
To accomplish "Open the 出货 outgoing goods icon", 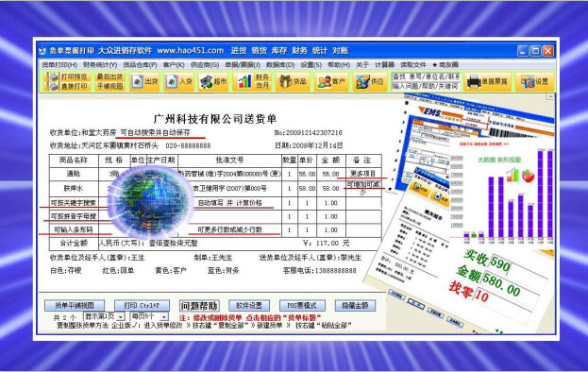I will [144, 81].
